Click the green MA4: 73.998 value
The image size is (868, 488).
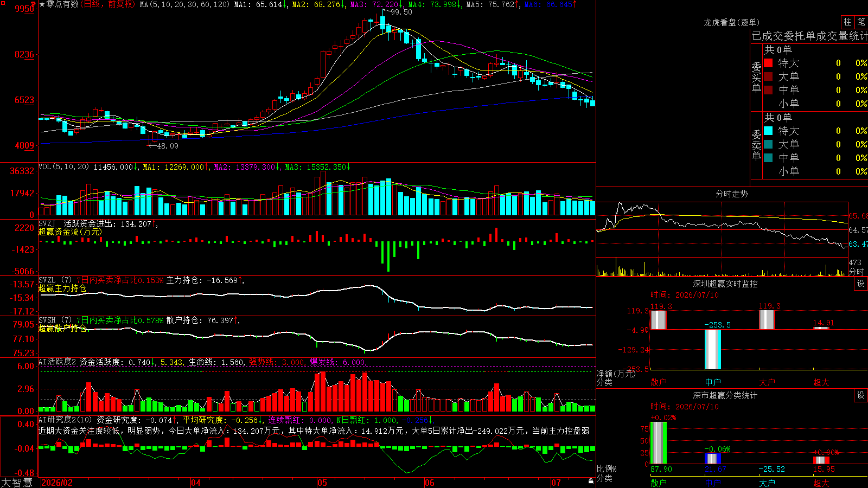tap(435, 4)
